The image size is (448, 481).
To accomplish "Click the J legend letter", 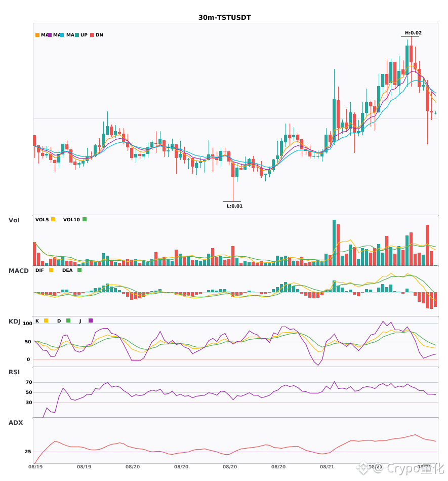I will pos(80,321).
